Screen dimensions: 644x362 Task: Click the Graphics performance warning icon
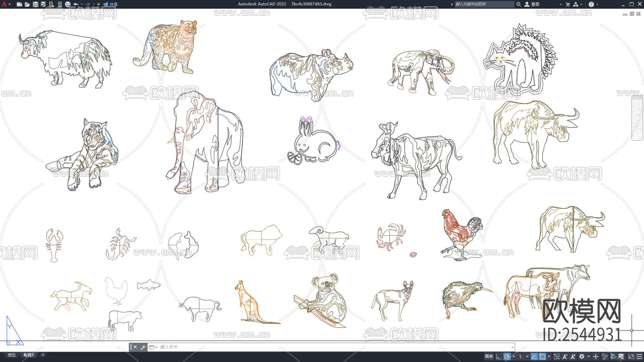pos(621,356)
